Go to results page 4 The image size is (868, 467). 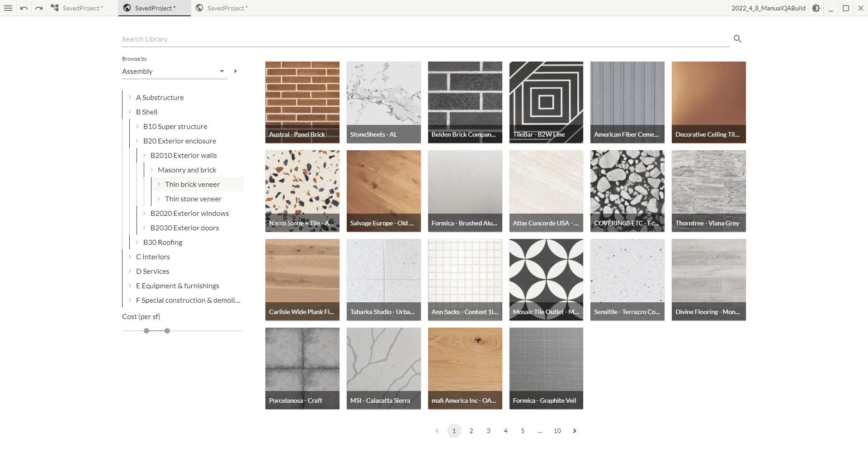[x=505, y=431]
